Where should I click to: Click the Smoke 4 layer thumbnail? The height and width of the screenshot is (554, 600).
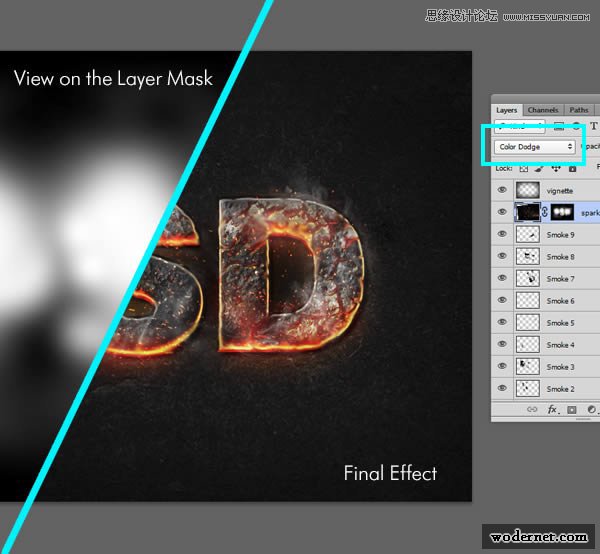click(528, 344)
